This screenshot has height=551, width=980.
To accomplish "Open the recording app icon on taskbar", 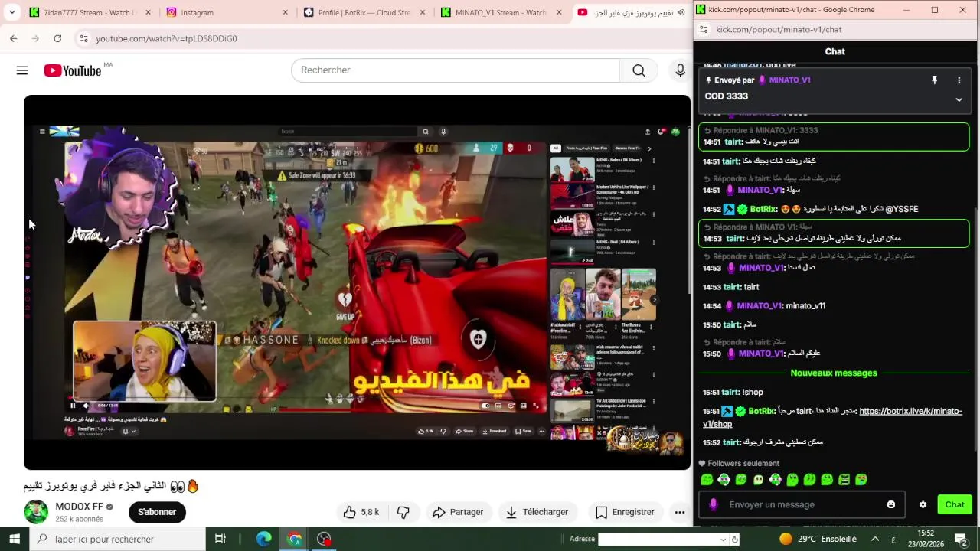I will click(x=325, y=539).
